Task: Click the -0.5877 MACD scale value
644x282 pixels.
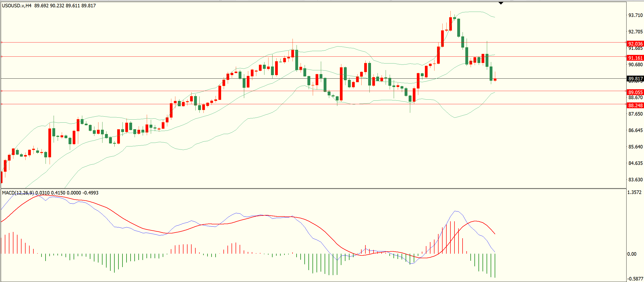Action: [x=635, y=279]
